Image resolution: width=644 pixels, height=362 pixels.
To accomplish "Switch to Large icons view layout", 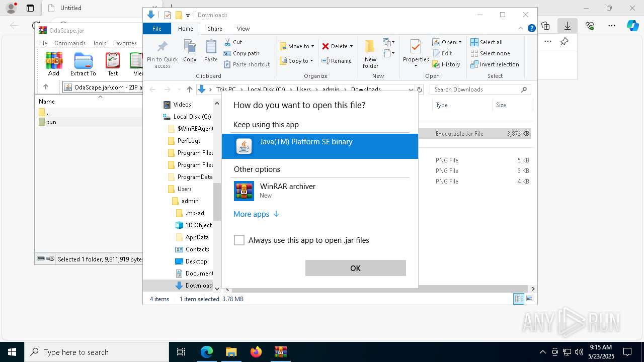I will (530, 299).
